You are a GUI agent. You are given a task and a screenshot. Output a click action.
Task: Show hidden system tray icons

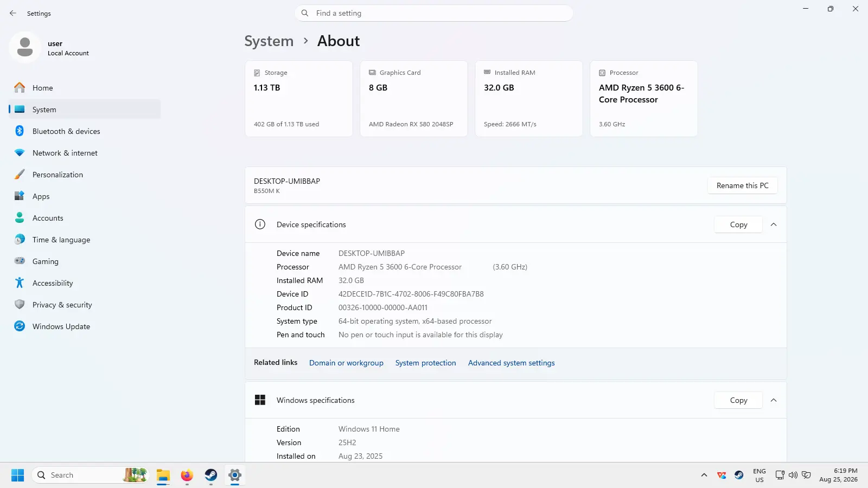click(704, 475)
